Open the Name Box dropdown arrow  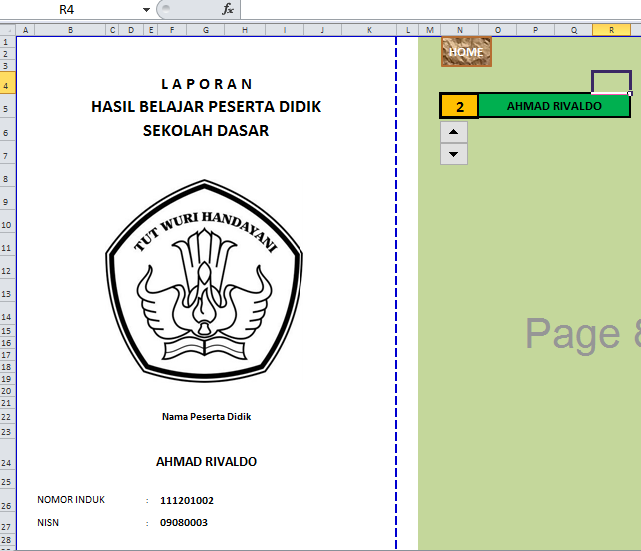click(146, 9)
